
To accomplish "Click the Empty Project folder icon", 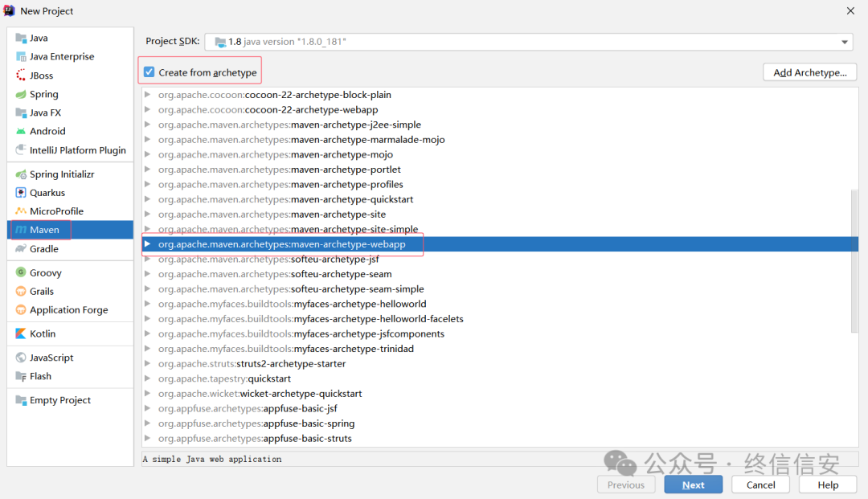I will pos(21,400).
